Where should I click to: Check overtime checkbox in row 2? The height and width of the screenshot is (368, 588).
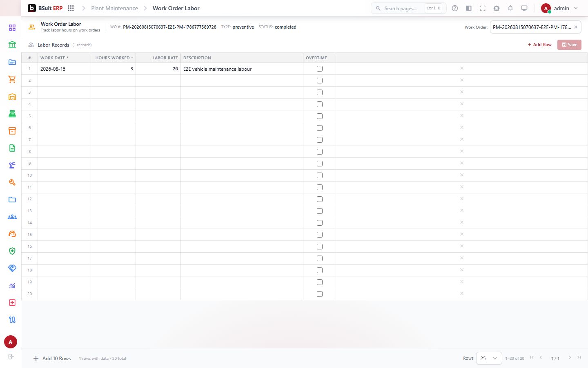320,81
